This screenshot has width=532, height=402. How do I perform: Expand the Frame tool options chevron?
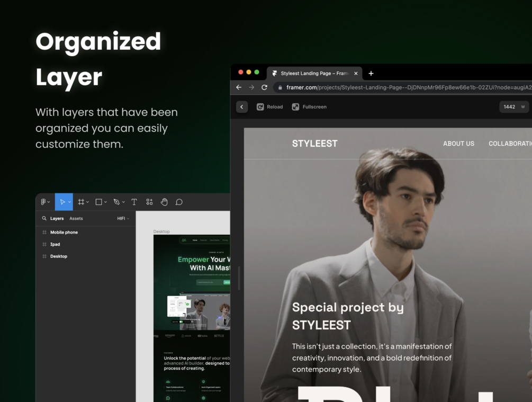87,202
